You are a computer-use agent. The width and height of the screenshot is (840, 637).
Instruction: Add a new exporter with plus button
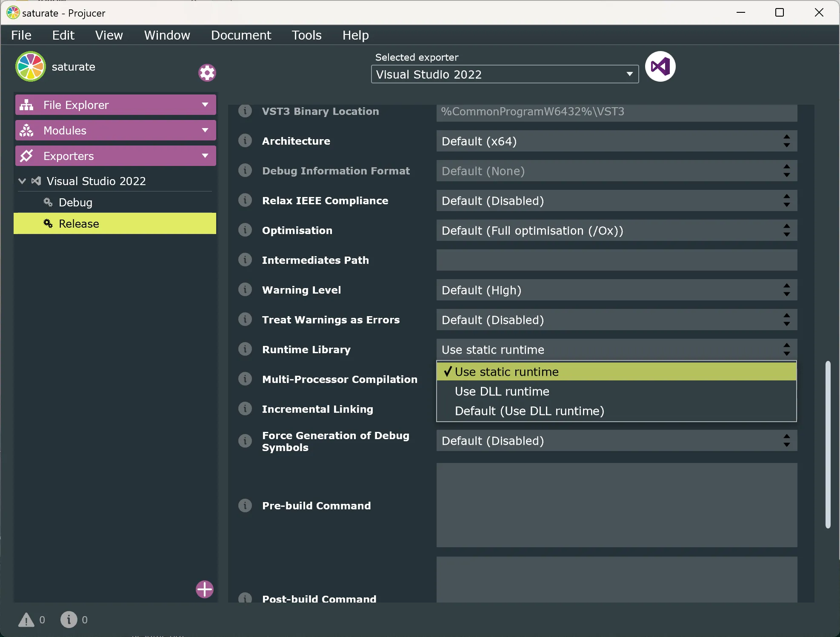pos(205,589)
